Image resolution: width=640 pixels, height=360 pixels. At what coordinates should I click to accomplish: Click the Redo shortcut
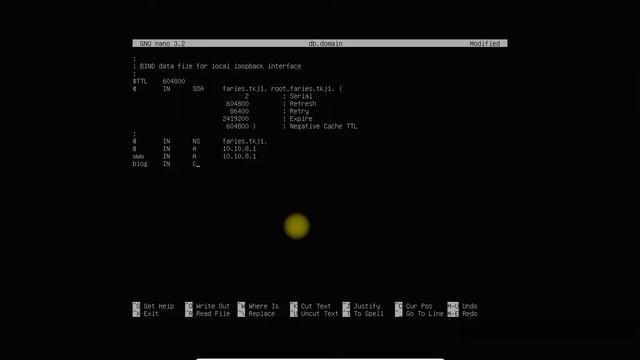pyautogui.click(x=462, y=313)
